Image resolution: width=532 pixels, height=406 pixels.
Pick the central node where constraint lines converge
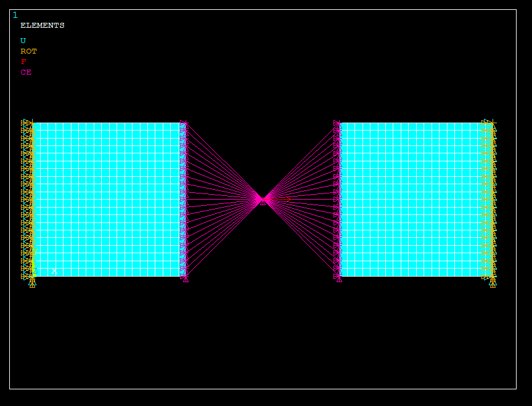(263, 200)
